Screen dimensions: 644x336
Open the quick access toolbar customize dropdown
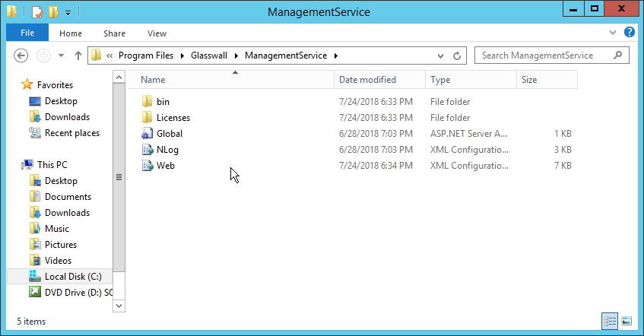tap(68, 12)
